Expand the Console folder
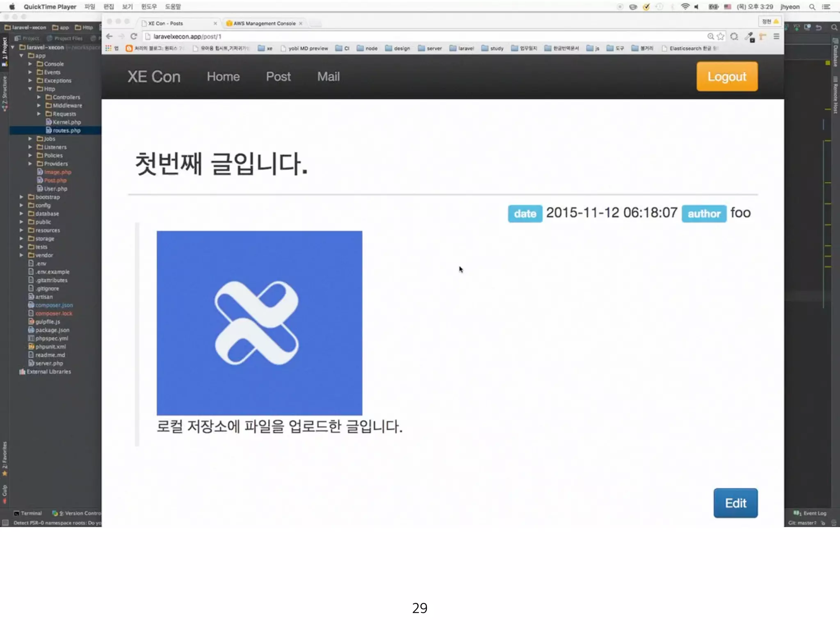This screenshot has width=840, height=630. coord(30,64)
